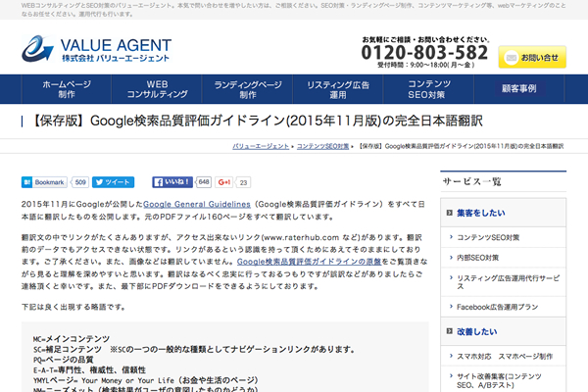This screenshot has height=392, width=588.
Task: Click the Facebook f icon
Action: [x=158, y=182]
